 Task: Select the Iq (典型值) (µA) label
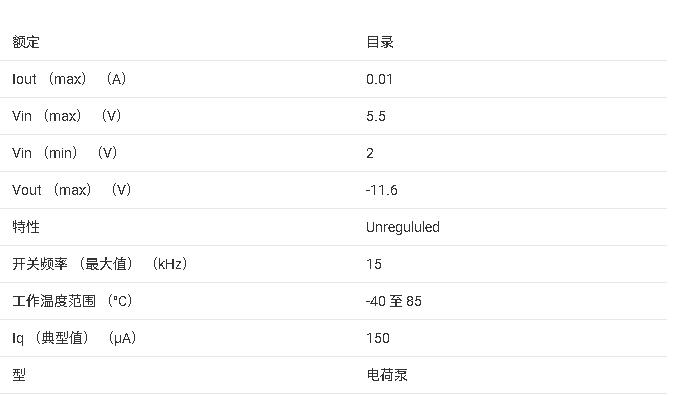tap(74, 338)
